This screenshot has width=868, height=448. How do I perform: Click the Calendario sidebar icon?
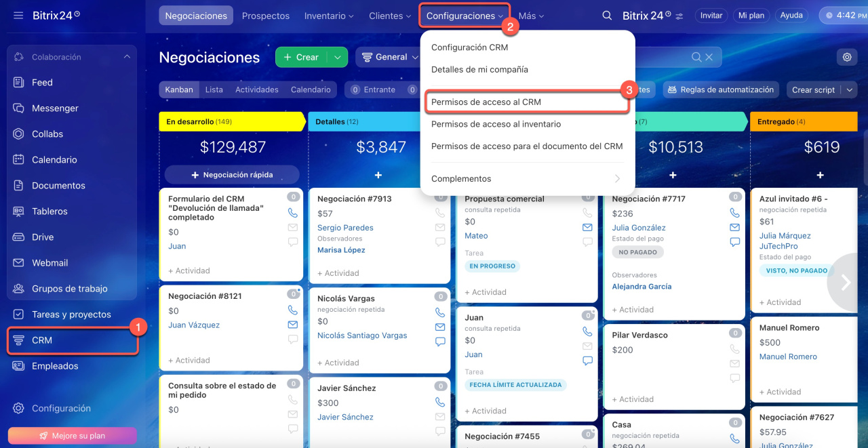pos(19,160)
